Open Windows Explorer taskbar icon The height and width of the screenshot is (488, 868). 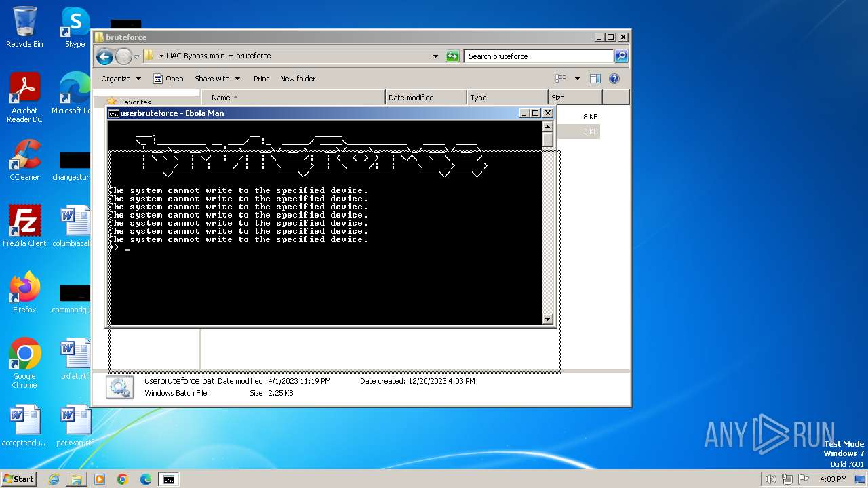point(77,479)
